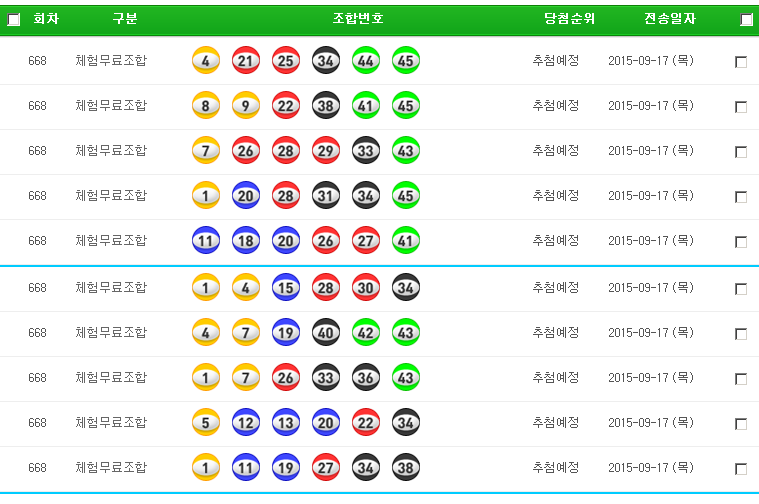Check the row containing ball 13

tap(741, 424)
